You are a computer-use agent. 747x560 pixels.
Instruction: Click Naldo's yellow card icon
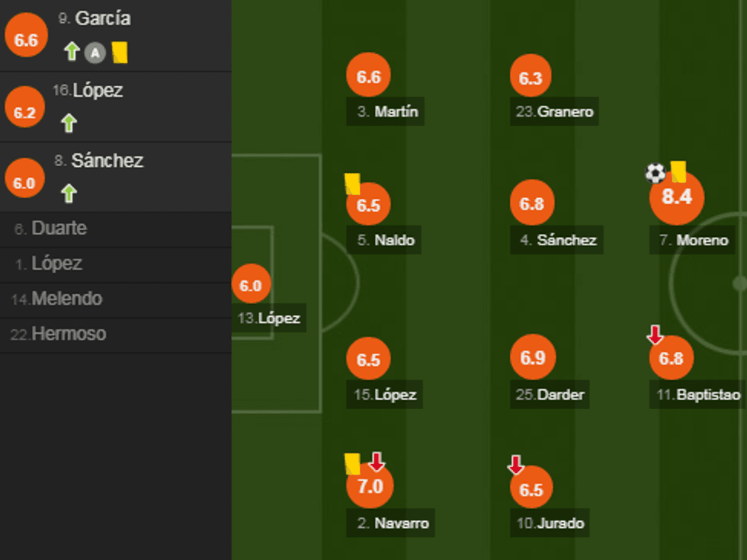click(x=352, y=184)
